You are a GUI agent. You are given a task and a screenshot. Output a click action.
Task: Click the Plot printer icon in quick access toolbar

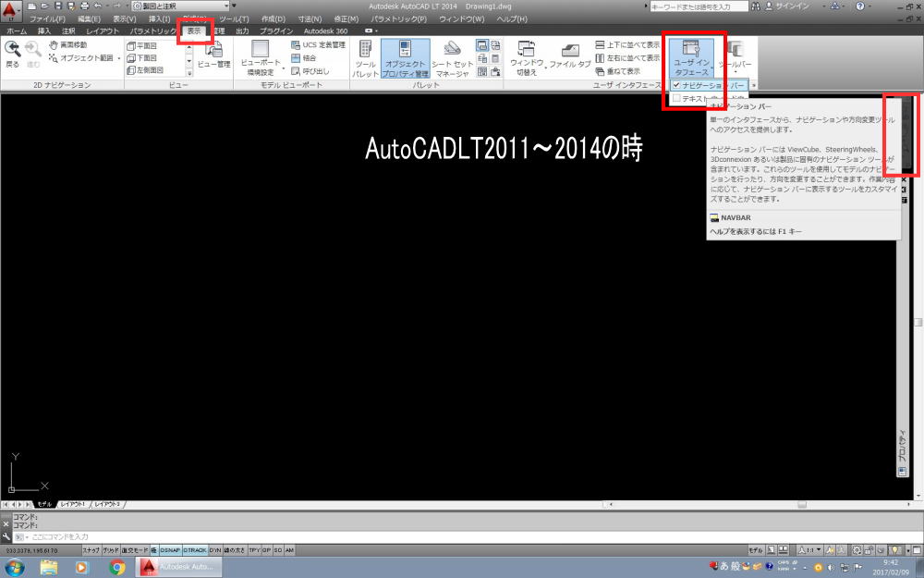pyautogui.click(x=84, y=6)
